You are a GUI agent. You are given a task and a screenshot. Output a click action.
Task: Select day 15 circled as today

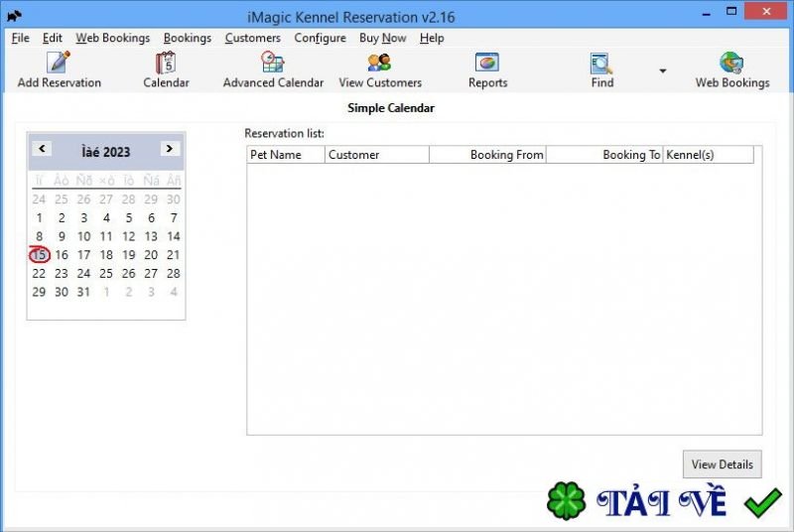pos(39,255)
